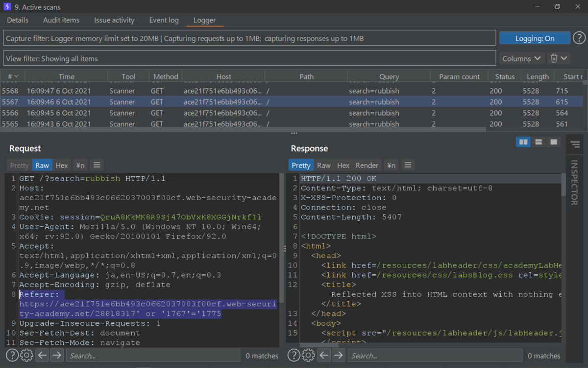
Task: Click the response Search field
Action: pos(435,356)
